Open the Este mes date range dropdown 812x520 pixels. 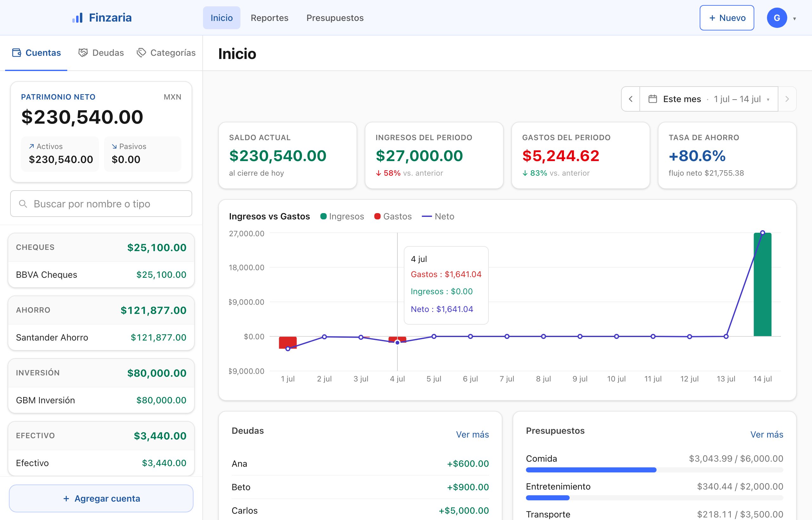point(709,99)
